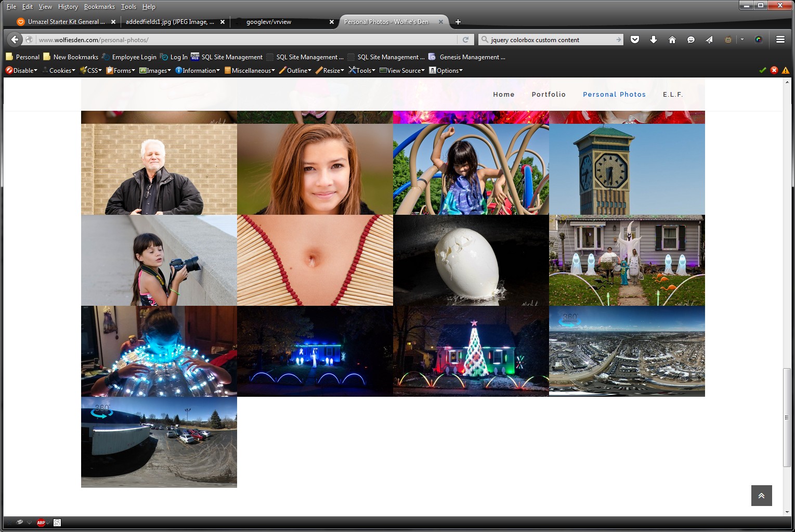Close the googlevr/vrview tab

pos(332,22)
